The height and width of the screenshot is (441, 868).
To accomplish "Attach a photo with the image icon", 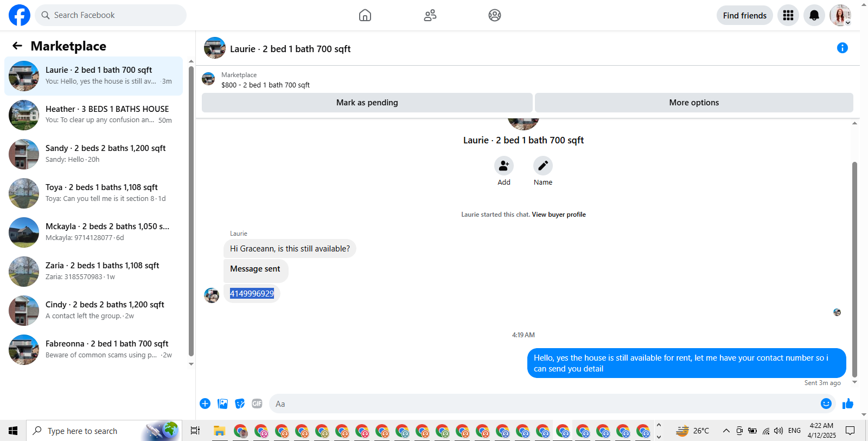I will 222,404.
